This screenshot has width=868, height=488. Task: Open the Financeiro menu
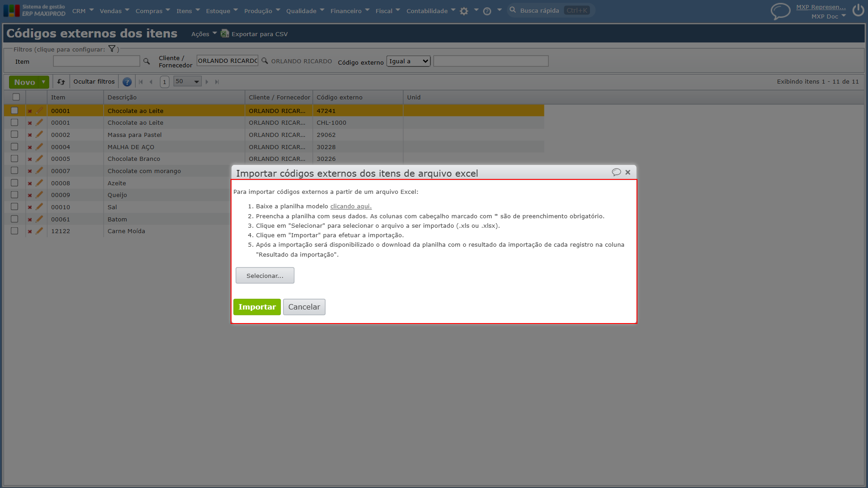[x=350, y=11]
